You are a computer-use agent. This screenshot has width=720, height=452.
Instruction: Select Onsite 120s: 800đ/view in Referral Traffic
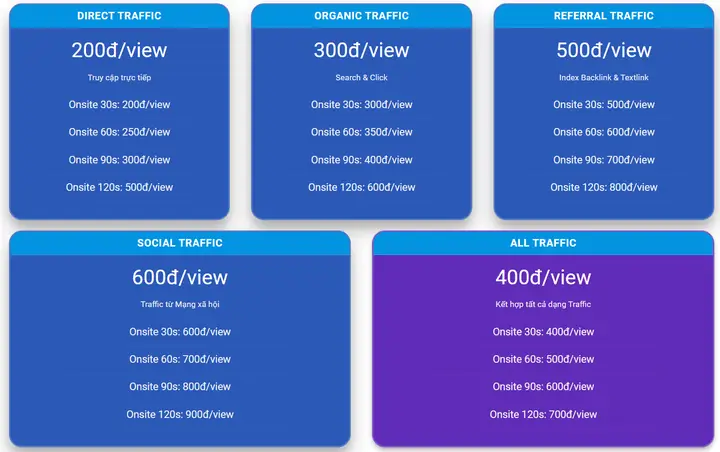click(604, 187)
